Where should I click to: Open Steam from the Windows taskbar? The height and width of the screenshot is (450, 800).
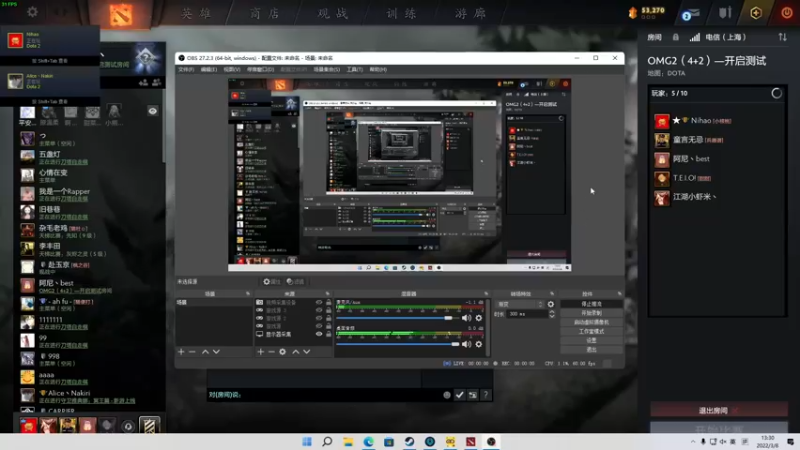point(409,442)
